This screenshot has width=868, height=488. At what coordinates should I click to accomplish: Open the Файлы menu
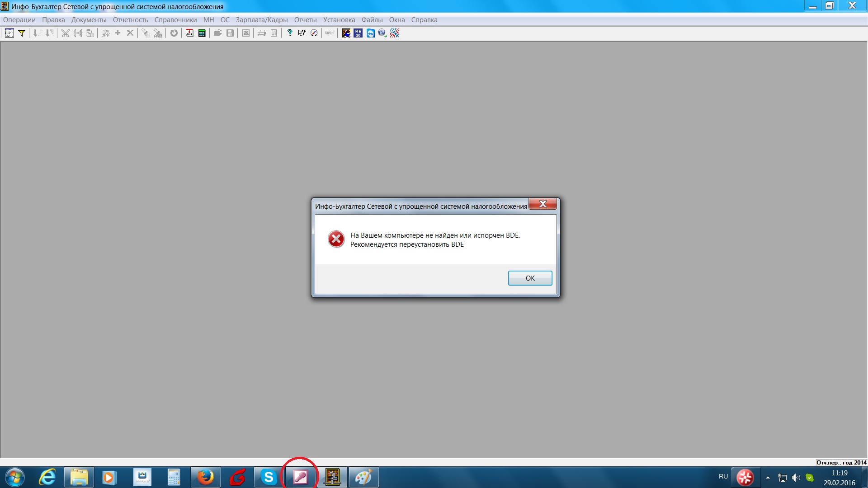click(x=372, y=20)
